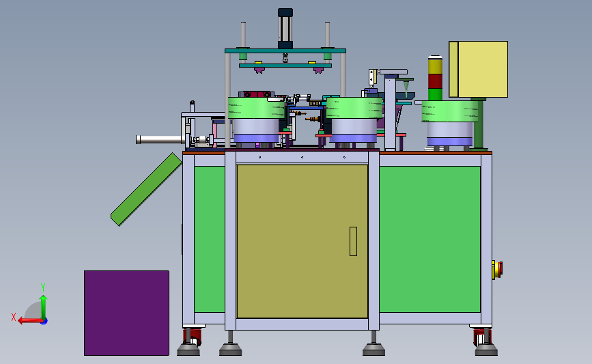Select the olive cabinet door panel
592x364 pixels.
pos(302,241)
